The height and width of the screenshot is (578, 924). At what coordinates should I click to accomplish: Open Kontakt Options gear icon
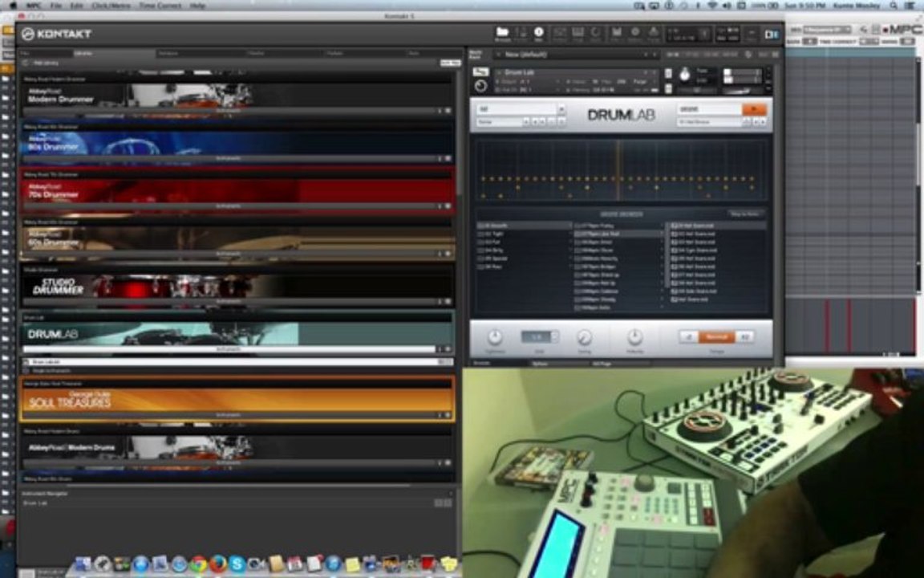click(635, 34)
